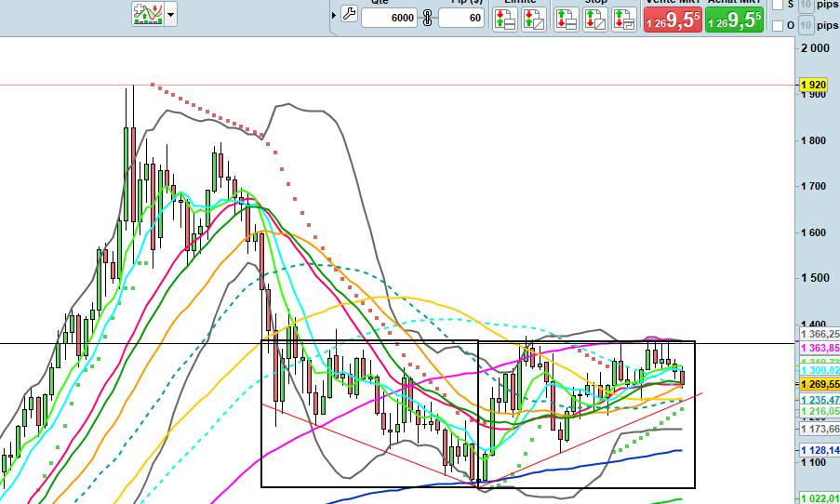Viewport: 840px width, 504px height.
Task: Edit the O pips field showing 10
Action: (x=806, y=25)
